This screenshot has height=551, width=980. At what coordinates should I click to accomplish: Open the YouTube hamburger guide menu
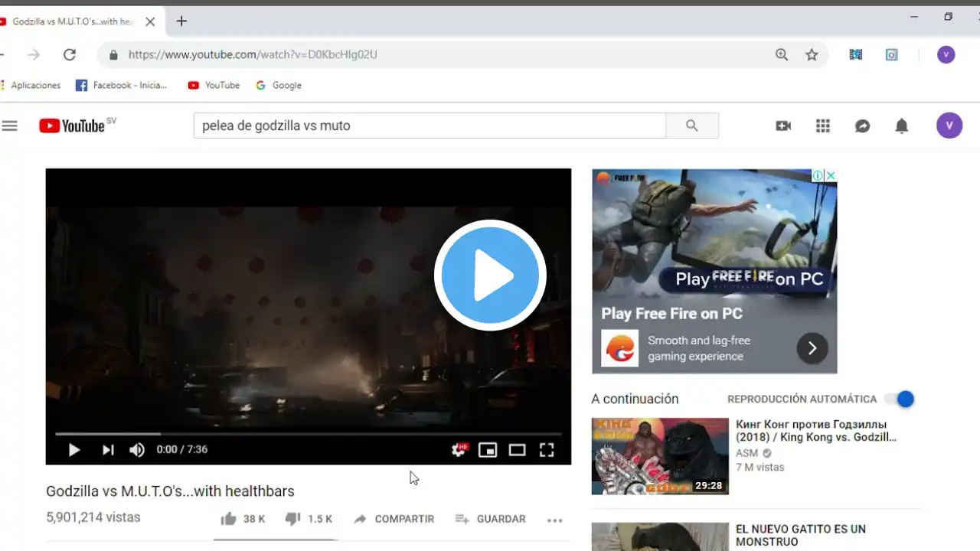[9, 126]
